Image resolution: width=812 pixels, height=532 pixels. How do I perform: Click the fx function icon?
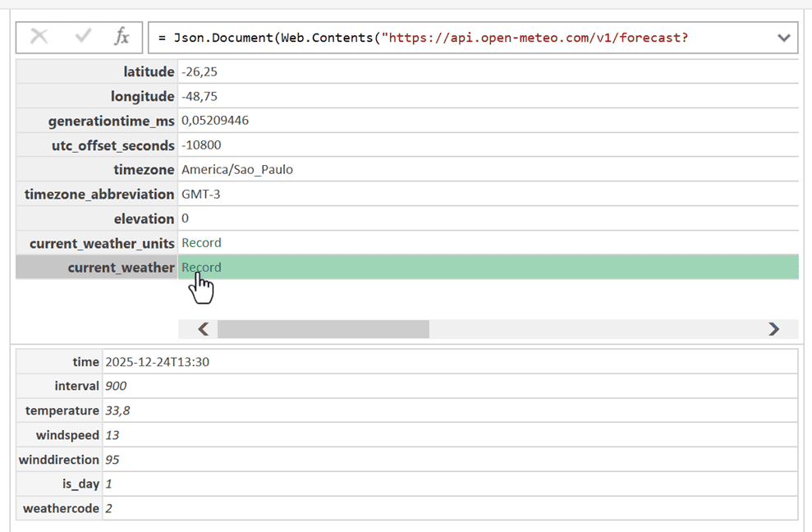[122, 37]
